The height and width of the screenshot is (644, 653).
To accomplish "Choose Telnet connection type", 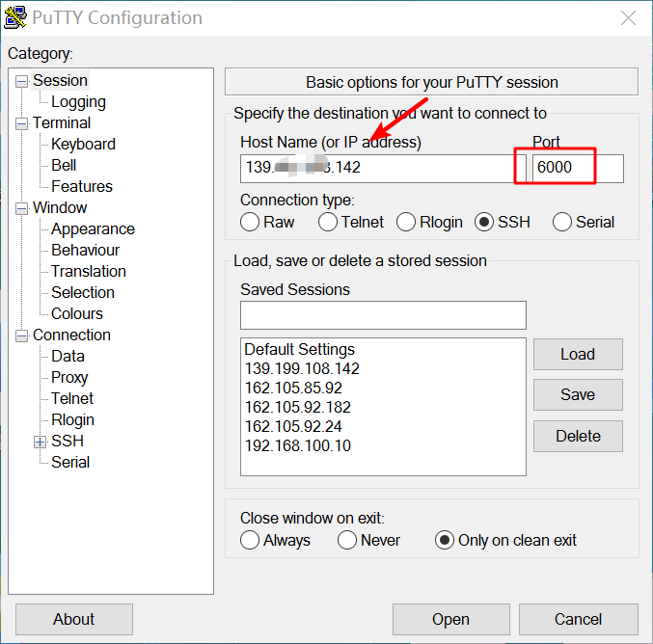I will click(x=328, y=223).
